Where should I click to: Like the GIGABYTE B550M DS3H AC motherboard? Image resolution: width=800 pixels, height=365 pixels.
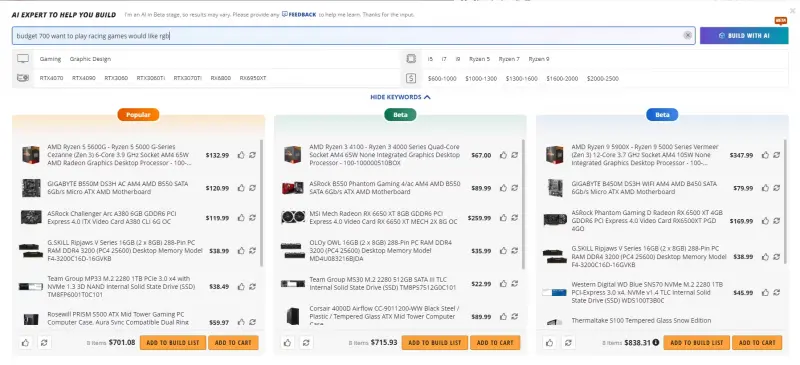pyautogui.click(x=241, y=188)
